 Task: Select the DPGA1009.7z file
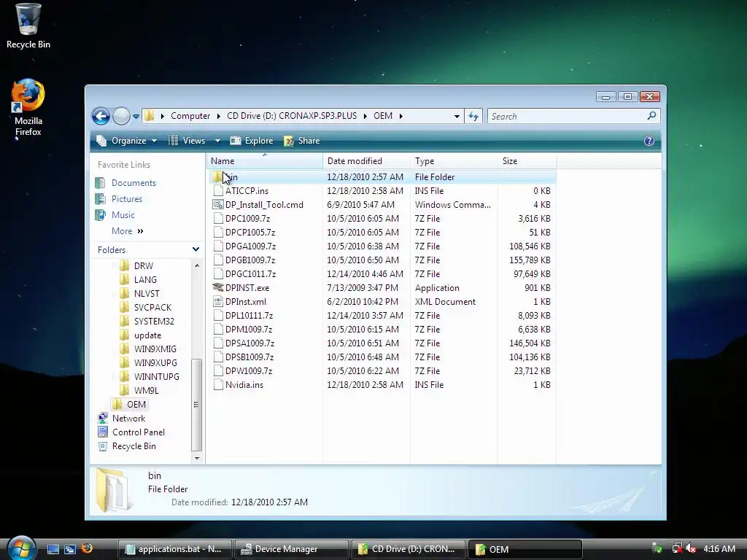coord(250,246)
